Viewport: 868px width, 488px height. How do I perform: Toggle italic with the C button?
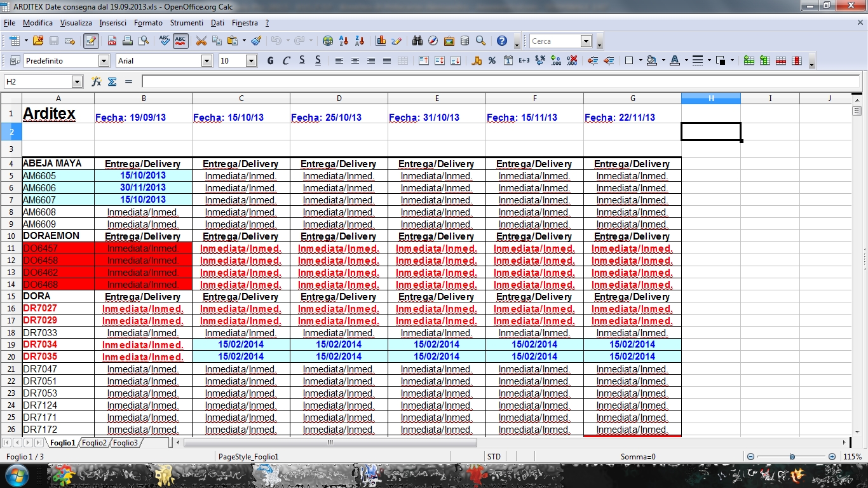286,61
